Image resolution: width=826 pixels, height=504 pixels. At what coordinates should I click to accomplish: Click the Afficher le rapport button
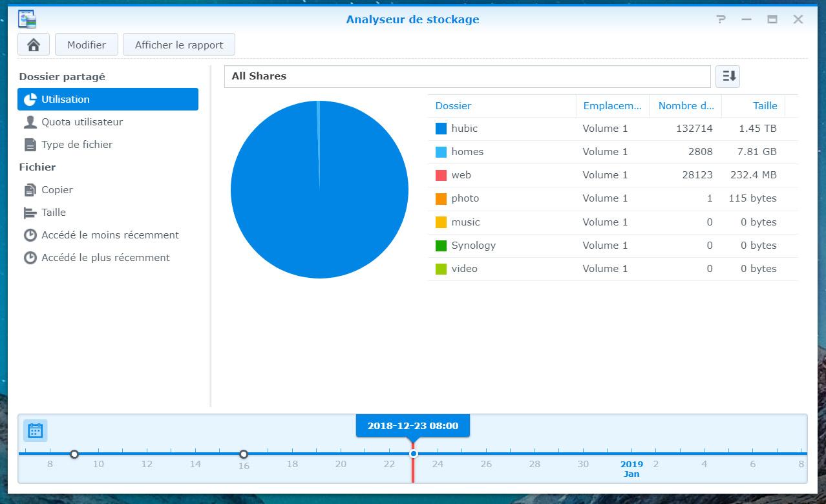[179, 45]
